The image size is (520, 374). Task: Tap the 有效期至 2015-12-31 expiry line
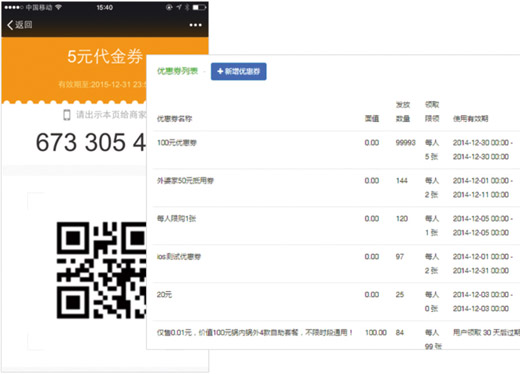tap(102, 84)
